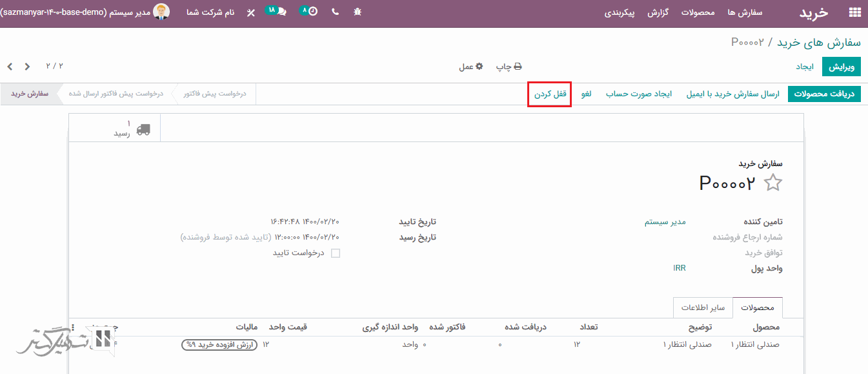Toggle the درخواست تایید checkbox
Viewport: 868px width, 374px height.
(x=336, y=253)
